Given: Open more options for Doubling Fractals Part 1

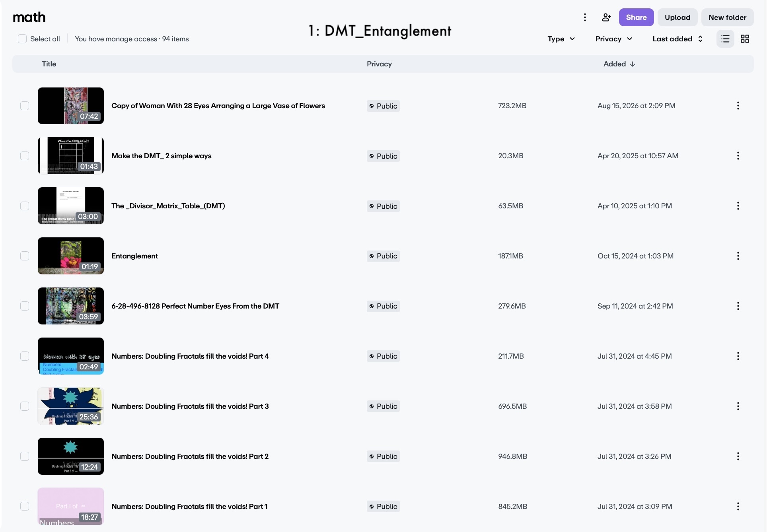Looking at the screenshot, I should click(x=738, y=507).
